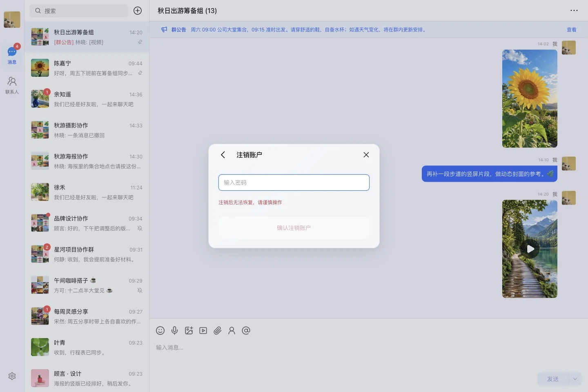Click the paperclip attach file icon
This screenshot has width=588, height=392.
pos(217,331)
